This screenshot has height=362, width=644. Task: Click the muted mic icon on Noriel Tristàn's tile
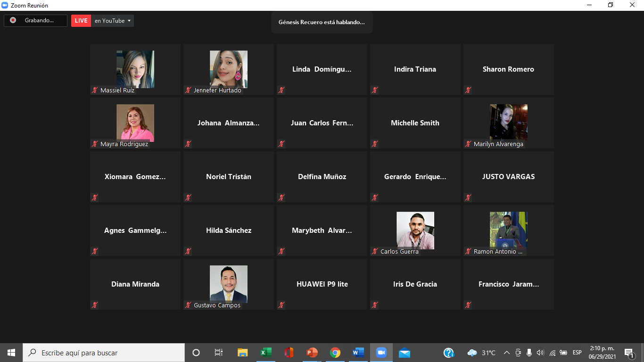click(188, 197)
